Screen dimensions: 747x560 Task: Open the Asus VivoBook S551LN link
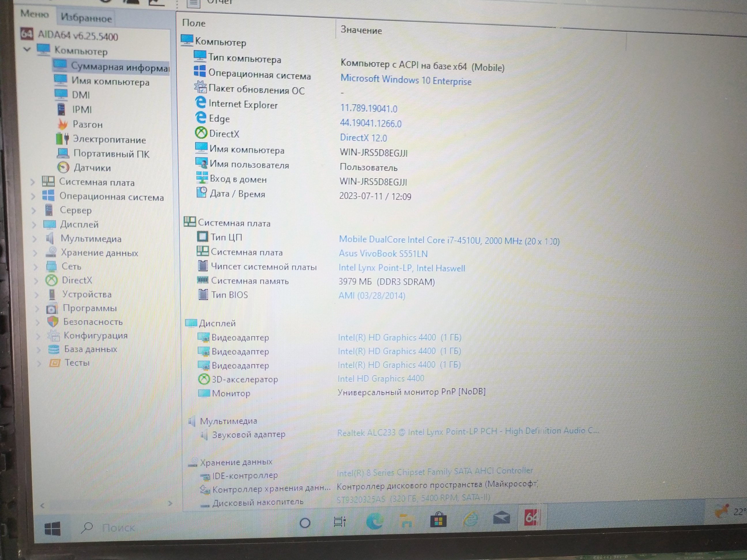click(x=383, y=253)
